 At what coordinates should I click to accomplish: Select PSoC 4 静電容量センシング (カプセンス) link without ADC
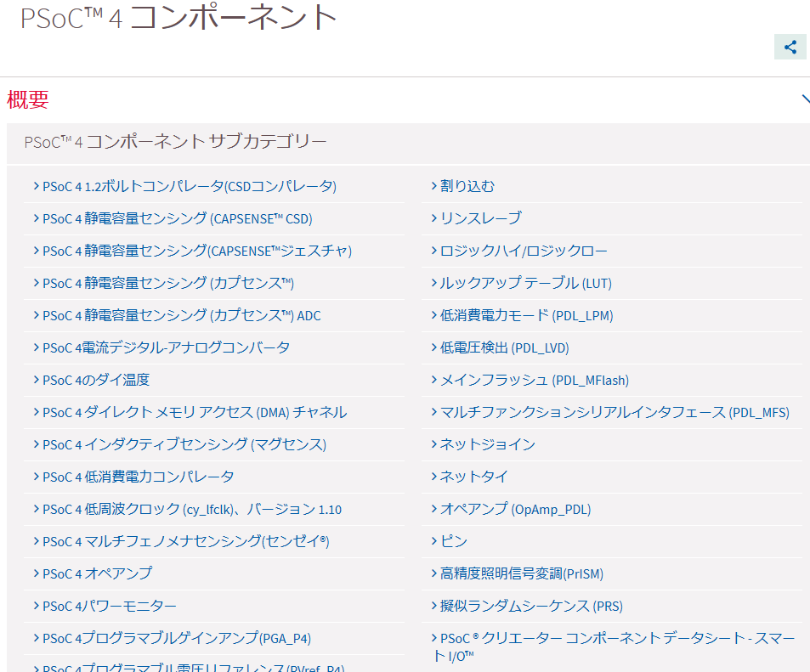coord(168,283)
